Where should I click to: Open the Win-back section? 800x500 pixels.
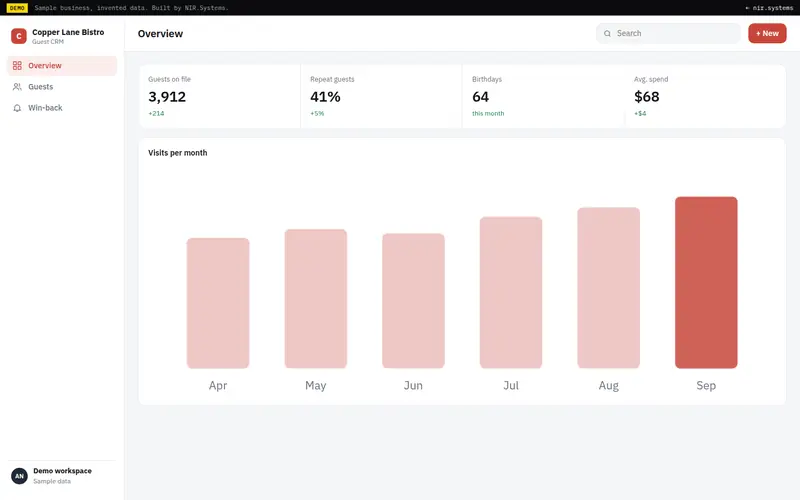pyautogui.click(x=62, y=108)
